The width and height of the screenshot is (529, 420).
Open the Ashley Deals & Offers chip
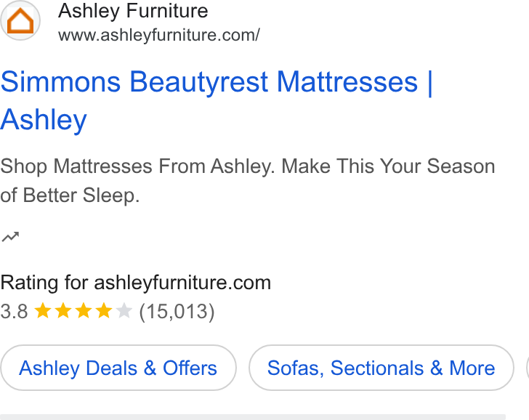[x=118, y=368]
